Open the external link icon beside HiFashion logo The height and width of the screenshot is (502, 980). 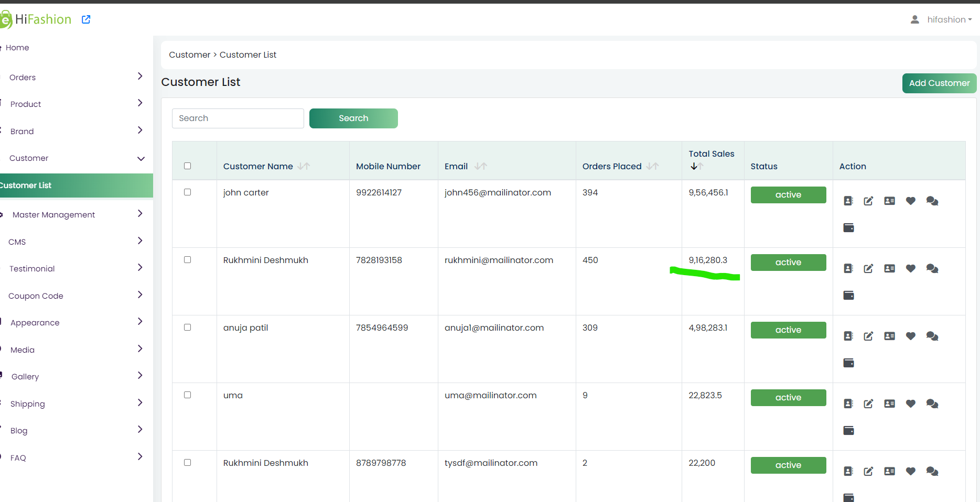pyautogui.click(x=86, y=19)
